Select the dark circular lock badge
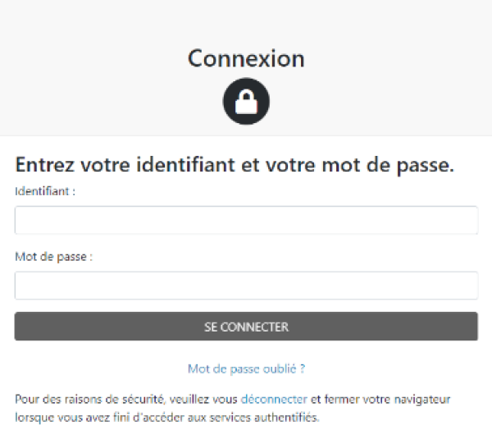The height and width of the screenshot is (448, 492). pyautogui.click(x=246, y=101)
